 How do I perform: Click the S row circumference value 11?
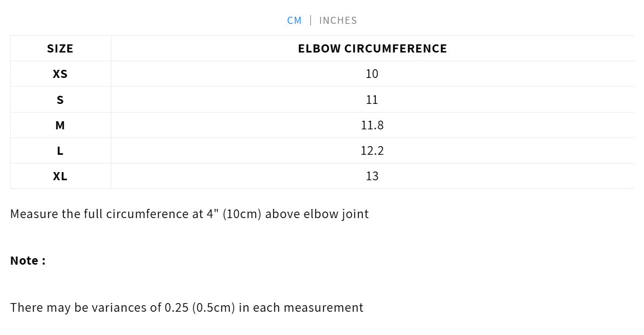pos(372,100)
